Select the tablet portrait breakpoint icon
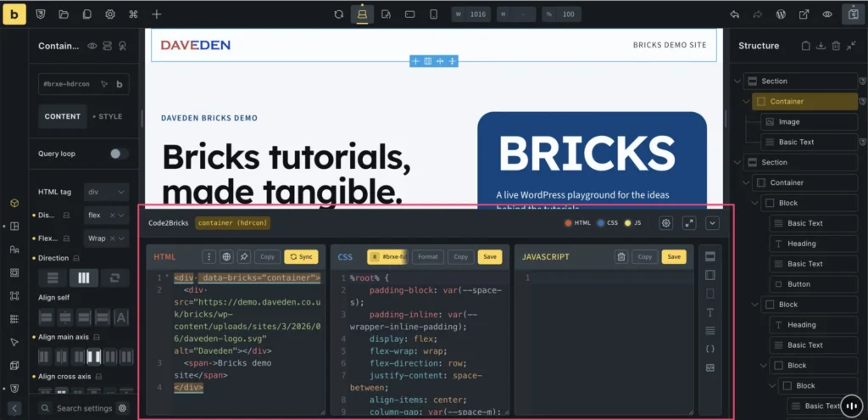Screen dimensions: 868x420 [x=387, y=14]
